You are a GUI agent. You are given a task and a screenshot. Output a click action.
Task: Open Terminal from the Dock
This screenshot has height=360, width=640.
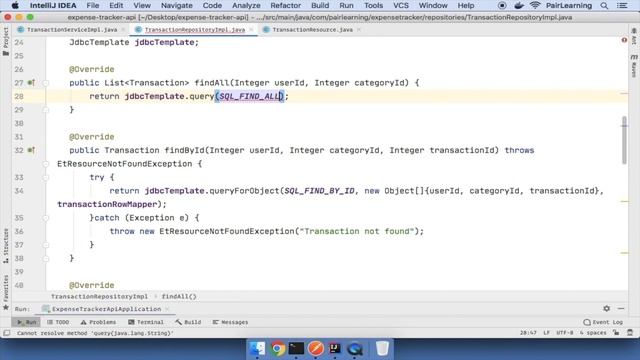point(296,348)
